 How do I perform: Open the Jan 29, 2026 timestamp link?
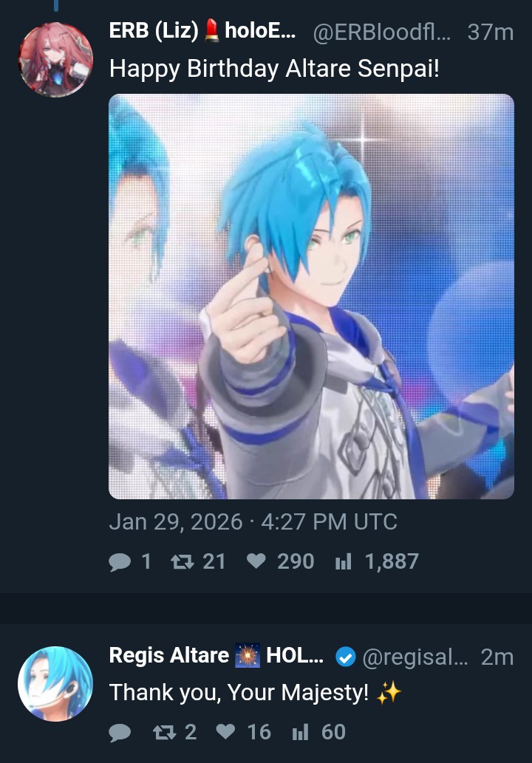(253, 522)
